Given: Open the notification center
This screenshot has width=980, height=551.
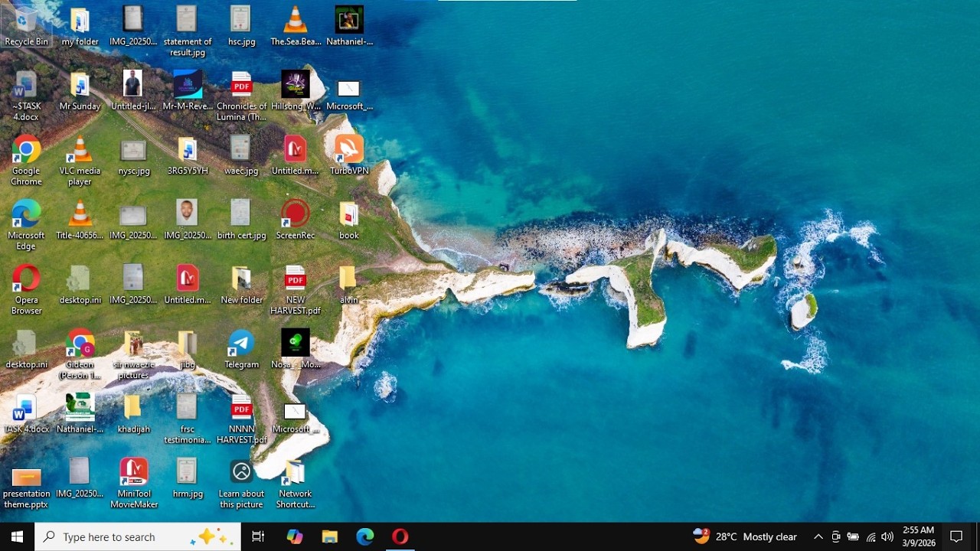Looking at the screenshot, I should [956, 536].
